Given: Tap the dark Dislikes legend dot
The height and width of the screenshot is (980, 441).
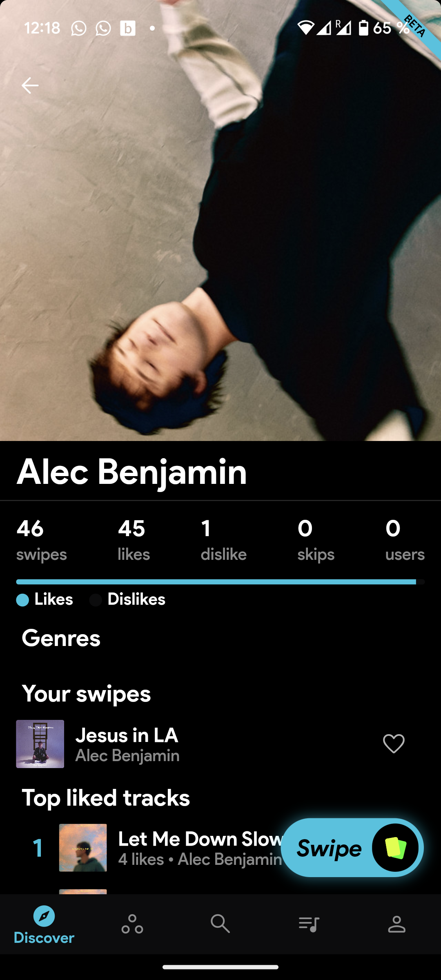Looking at the screenshot, I should point(96,600).
